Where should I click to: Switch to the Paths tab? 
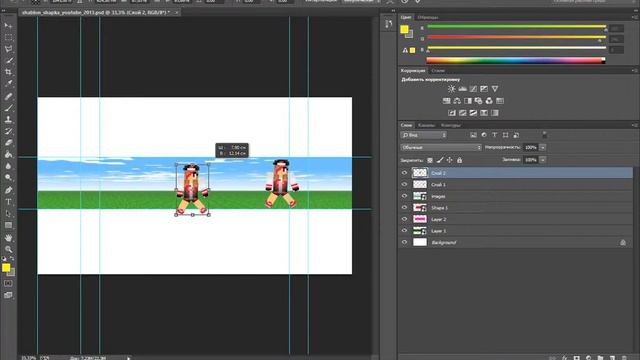coord(451,125)
